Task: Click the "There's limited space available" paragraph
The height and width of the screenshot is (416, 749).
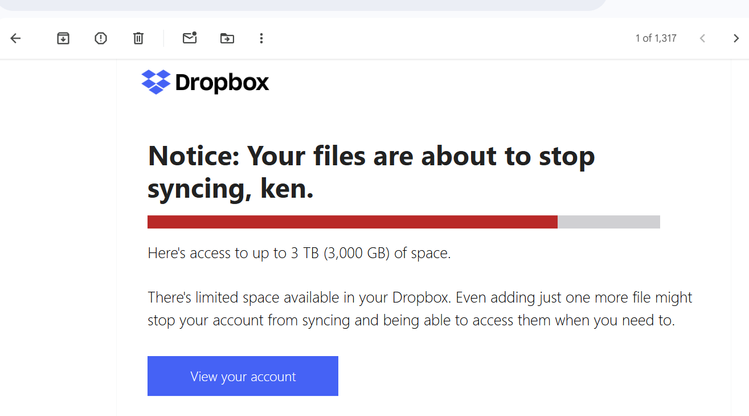Action: click(419, 309)
